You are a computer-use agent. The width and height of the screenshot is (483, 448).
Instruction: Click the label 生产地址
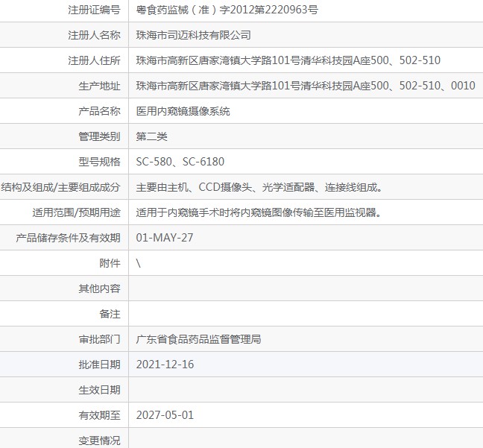[x=99, y=86]
